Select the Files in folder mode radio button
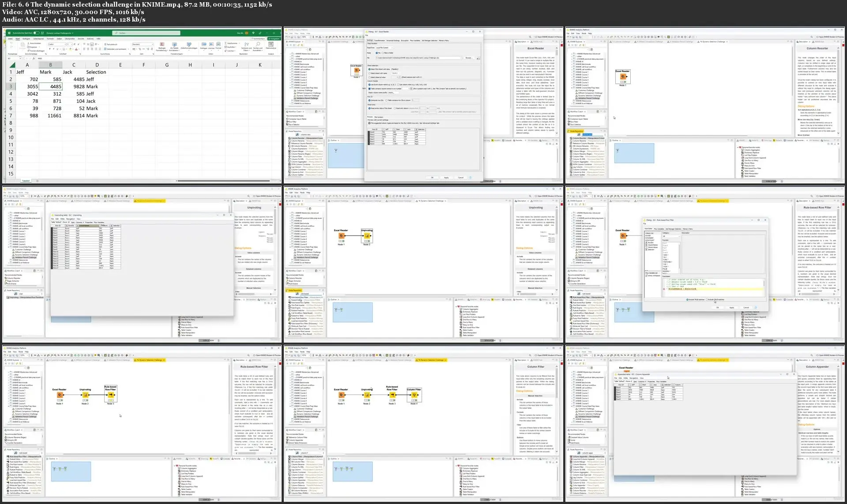This screenshot has width=847, height=504. (x=383, y=53)
